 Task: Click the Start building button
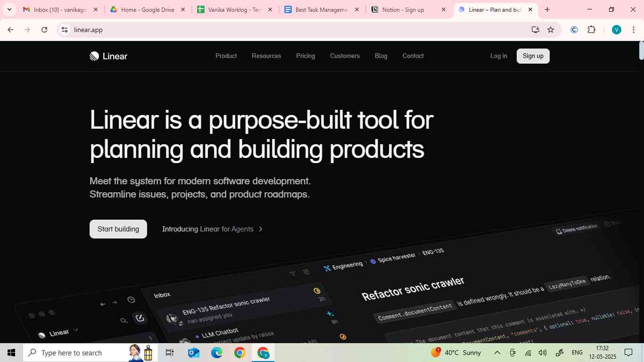(118, 229)
